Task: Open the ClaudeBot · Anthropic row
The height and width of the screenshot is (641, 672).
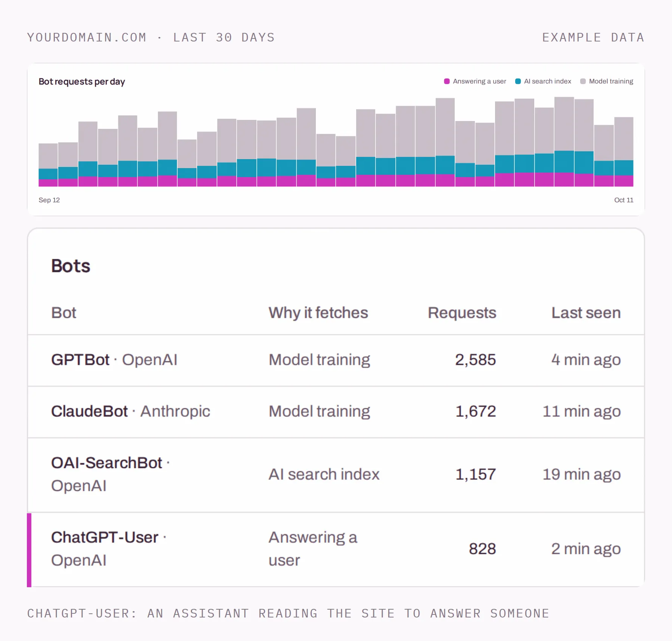Action: click(336, 412)
